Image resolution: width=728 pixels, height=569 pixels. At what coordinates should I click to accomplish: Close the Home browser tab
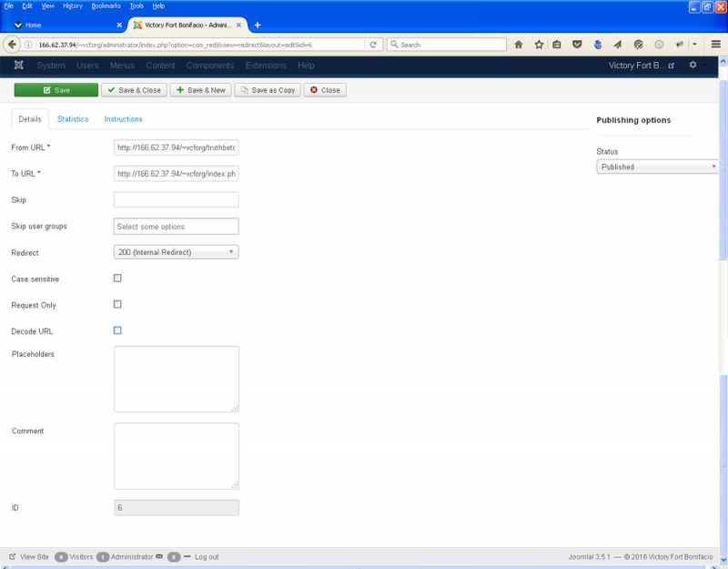[x=119, y=25]
